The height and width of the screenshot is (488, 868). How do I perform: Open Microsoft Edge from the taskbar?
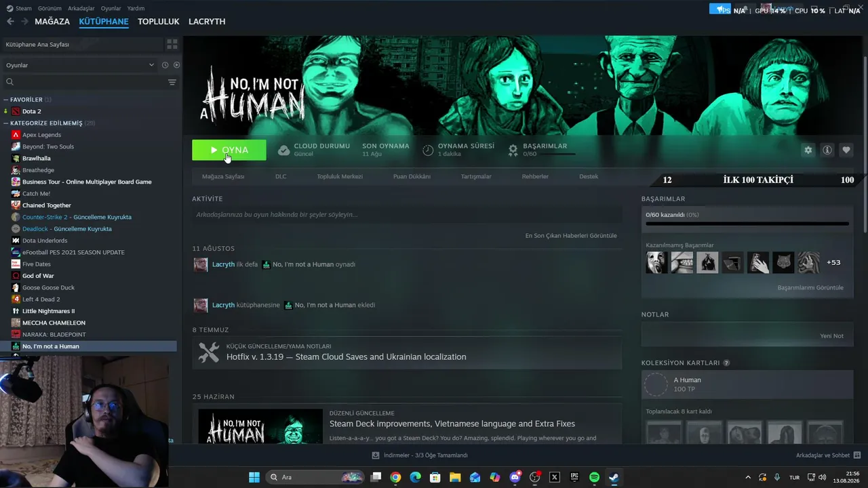(x=415, y=477)
